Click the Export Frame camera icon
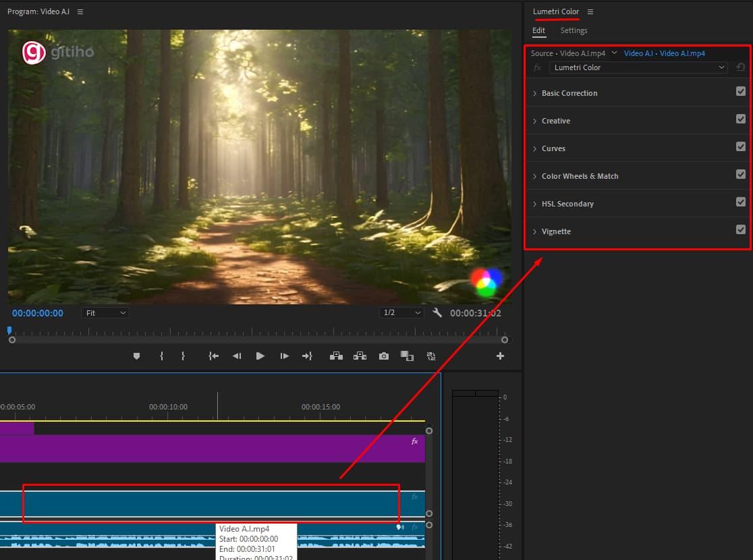The width and height of the screenshot is (753, 560). point(383,356)
